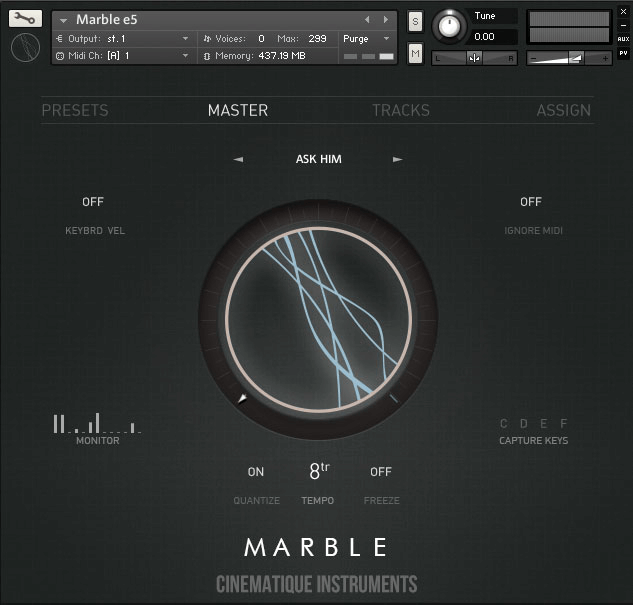The image size is (633, 605).
Task: Click the Tune knob
Action: 451,25
